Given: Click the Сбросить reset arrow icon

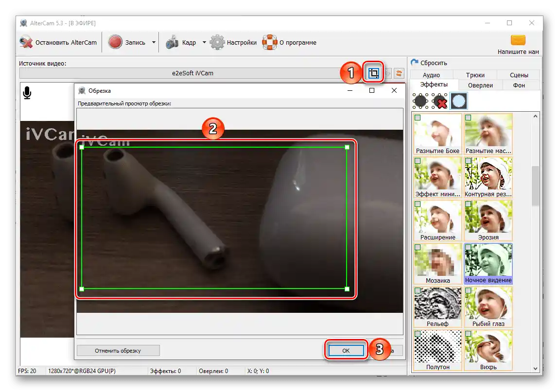Looking at the screenshot, I should point(414,62).
